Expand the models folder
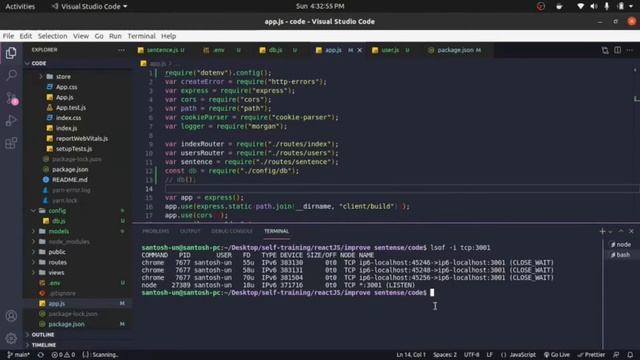The image size is (640, 360). coord(58,231)
